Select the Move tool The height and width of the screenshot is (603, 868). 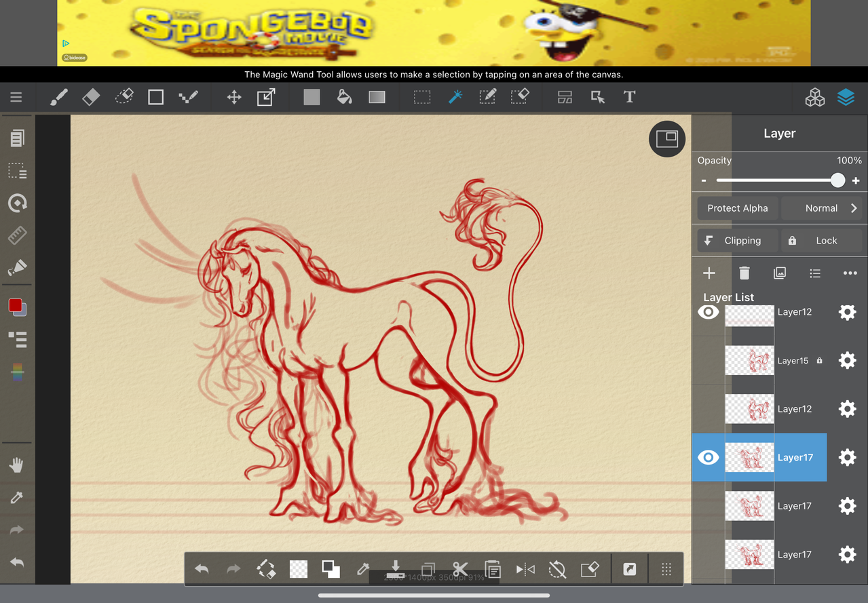[234, 98]
